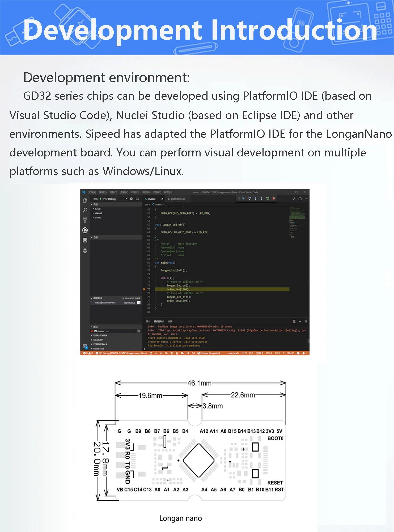Click the PlatformIO Upload arrow in the status bar
The width and height of the screenshot is (394, 532).
(161, 353)
